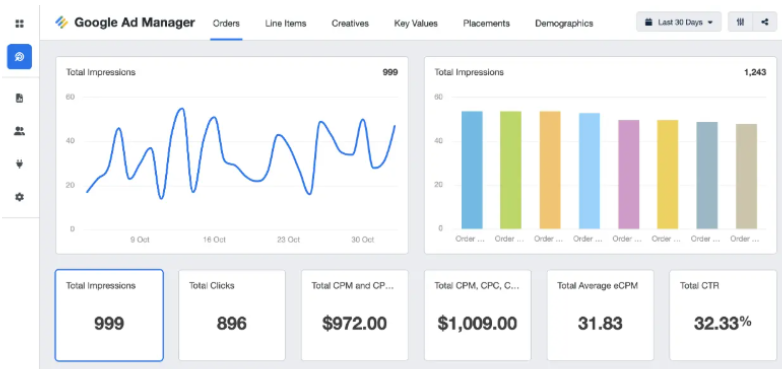Image resolution: width=784 pixels, height=369 pixels.
Task: Switch to the Key Values tab
Action: (416, 24)
